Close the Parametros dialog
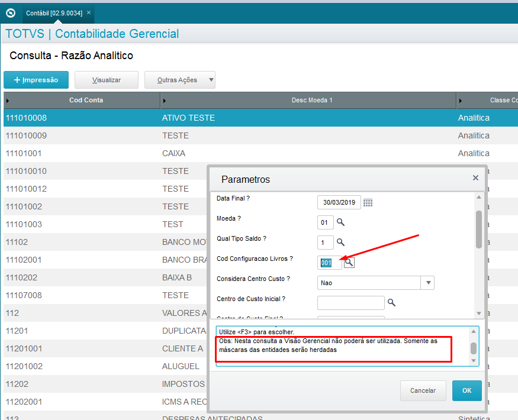 tap(475, 178)
